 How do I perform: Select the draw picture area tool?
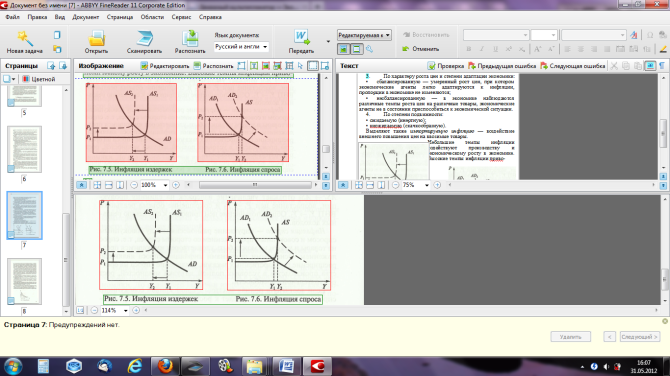pyautogui.click(x=265, y=66)
